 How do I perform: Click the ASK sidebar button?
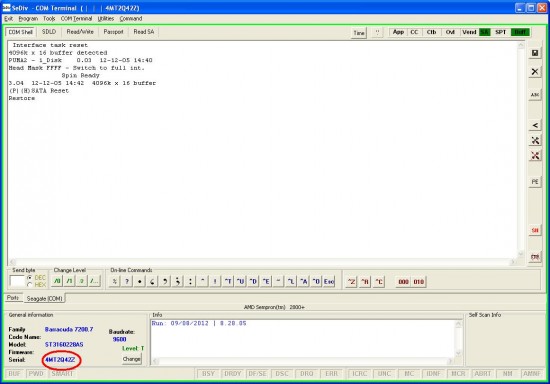click(535, 95)
